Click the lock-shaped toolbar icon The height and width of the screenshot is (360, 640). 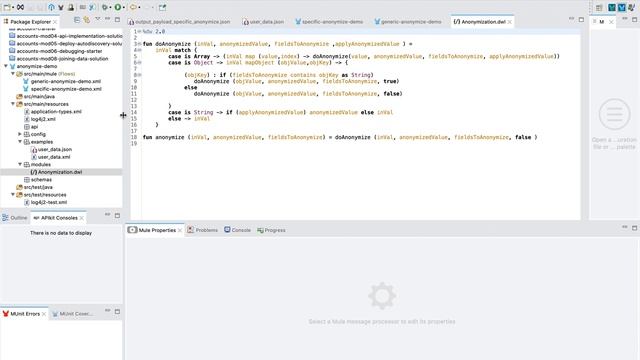click(71, 7)
